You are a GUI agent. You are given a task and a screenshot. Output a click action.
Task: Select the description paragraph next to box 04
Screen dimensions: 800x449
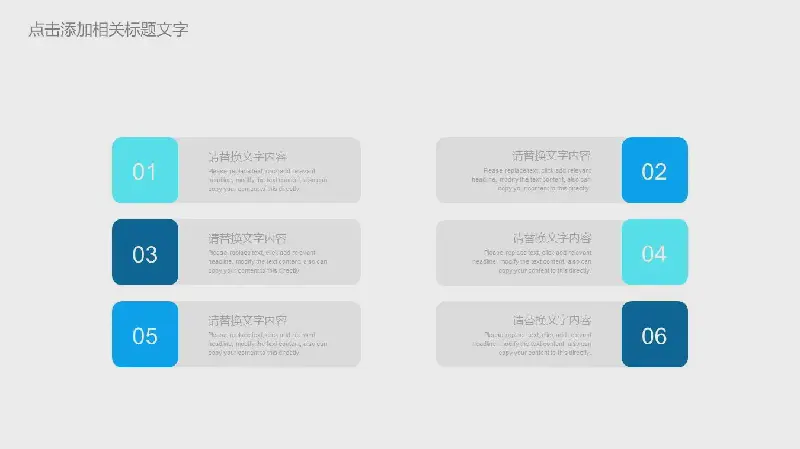tap(531, 261)
